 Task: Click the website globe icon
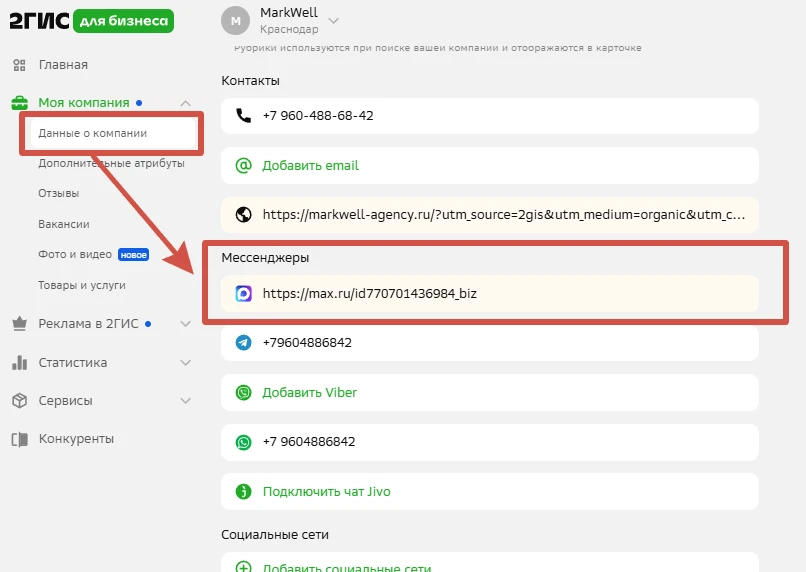click(x=243, y=214)
